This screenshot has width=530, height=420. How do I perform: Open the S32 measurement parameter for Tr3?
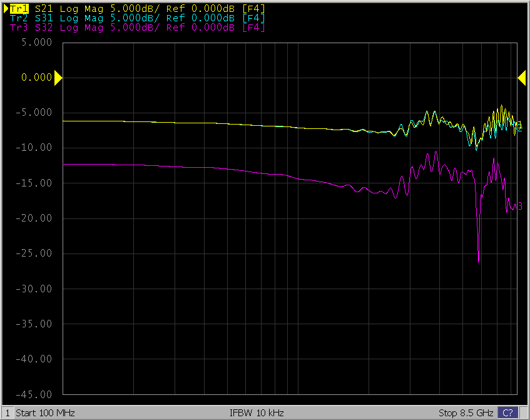coord(44,28)
